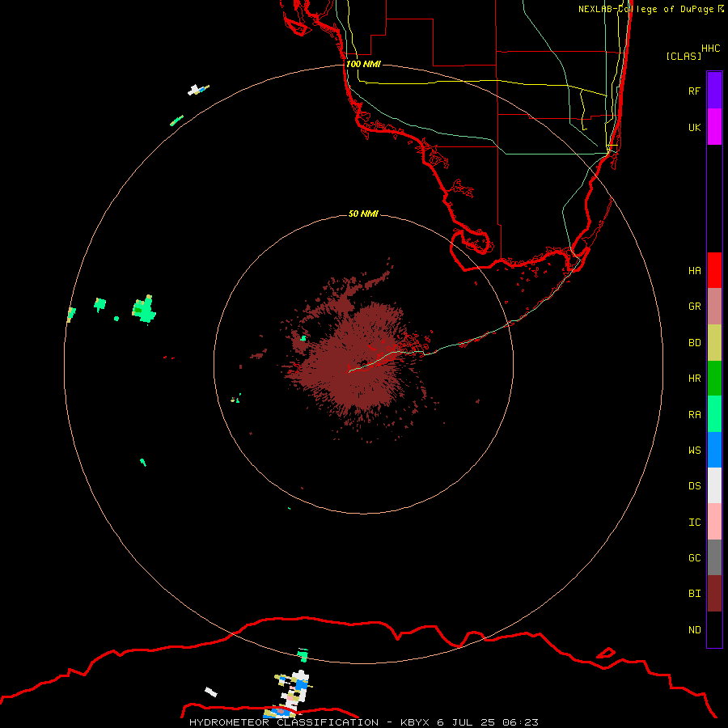Click the [CLAS] legend header
The image size is (728, 728).
(x=684, y=56)
